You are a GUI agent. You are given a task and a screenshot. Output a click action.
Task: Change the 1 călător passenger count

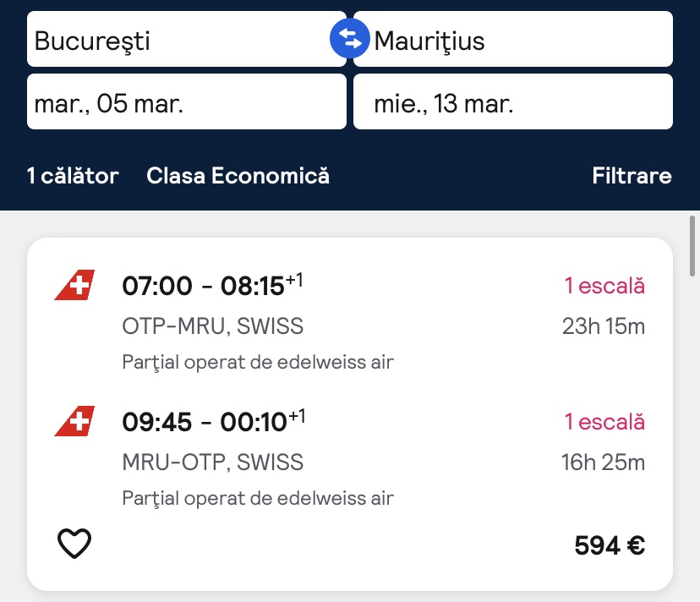click(x=73, y=176)
